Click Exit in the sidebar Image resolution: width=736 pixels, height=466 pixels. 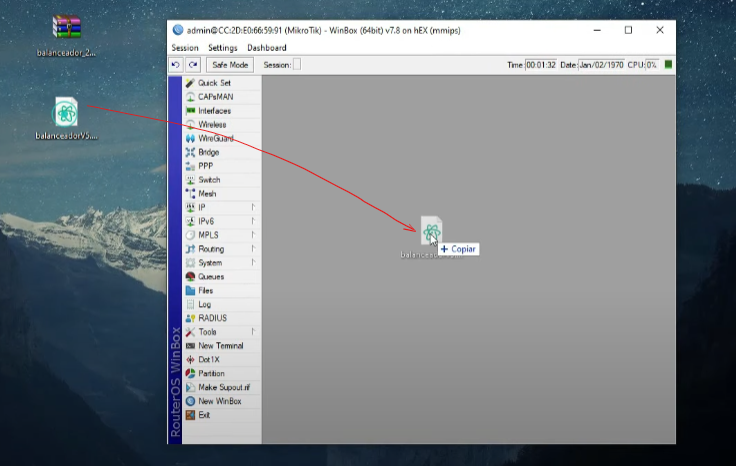204,415
